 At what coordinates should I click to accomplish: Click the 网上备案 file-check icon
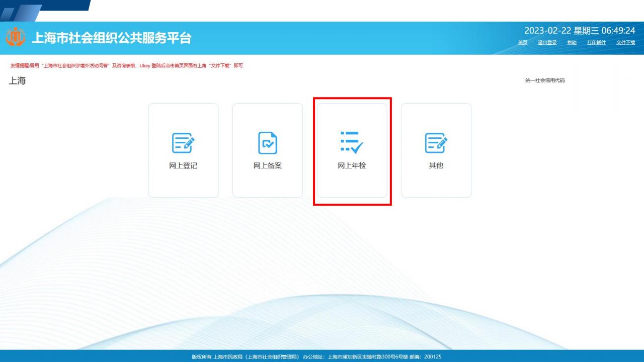[267, 143]
